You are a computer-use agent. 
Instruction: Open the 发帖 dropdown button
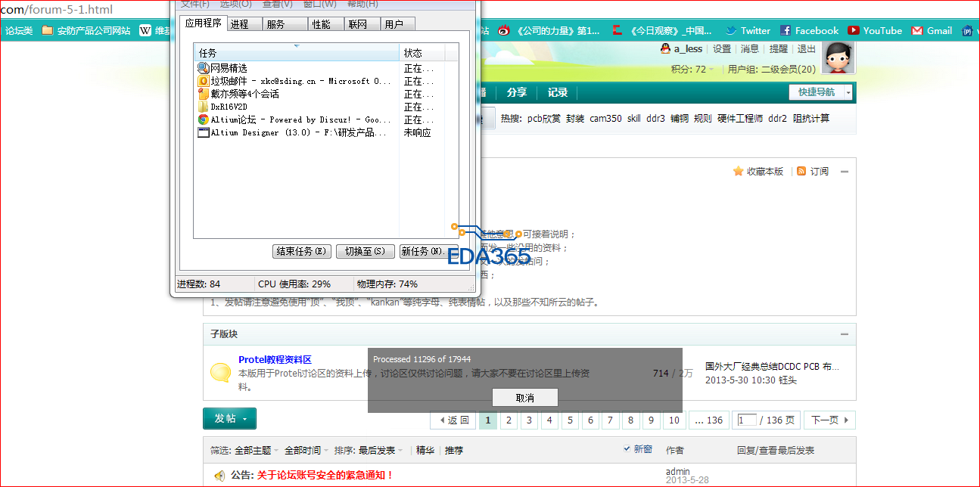[229, 418]
